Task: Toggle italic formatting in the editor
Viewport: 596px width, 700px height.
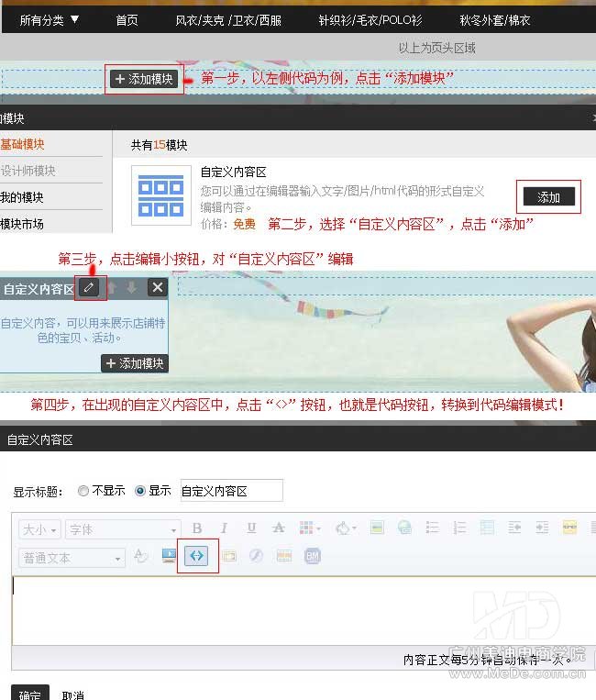Action: click(224, 528)
